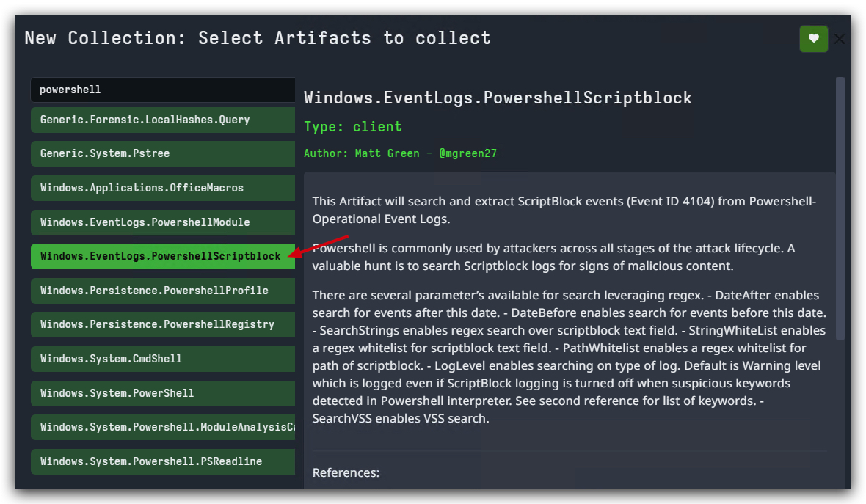Click the Windows.EventLogs.PowershellScriptblock heading
Viewport: 866px width, 504px height.
tap(498, 98)
